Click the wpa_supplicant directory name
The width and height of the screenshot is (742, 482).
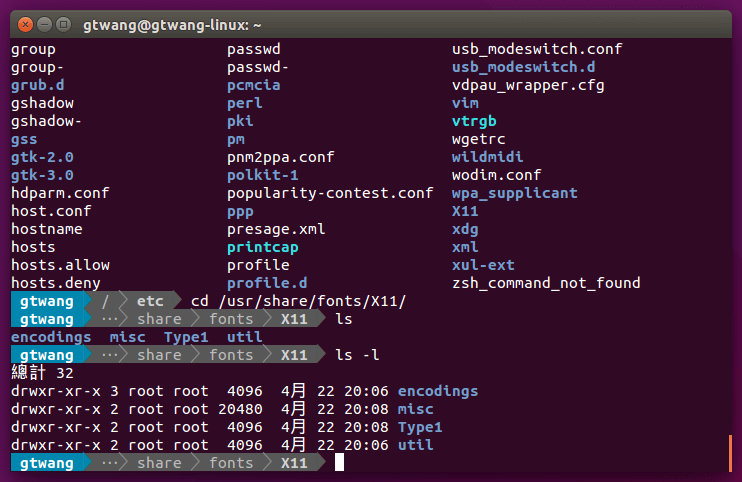coord(515,193)
